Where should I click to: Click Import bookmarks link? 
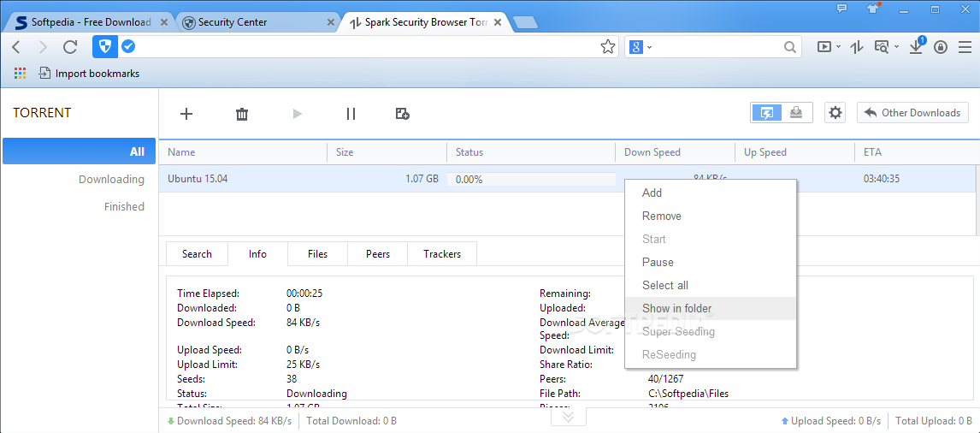point(89,74)
